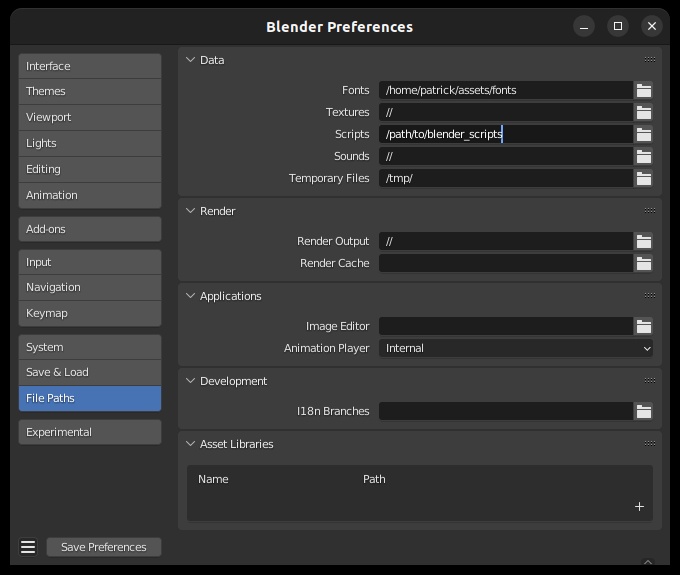Screen dimensions: 680x575
Task: Click the I18n Branches field
Action: pos(506,411)
